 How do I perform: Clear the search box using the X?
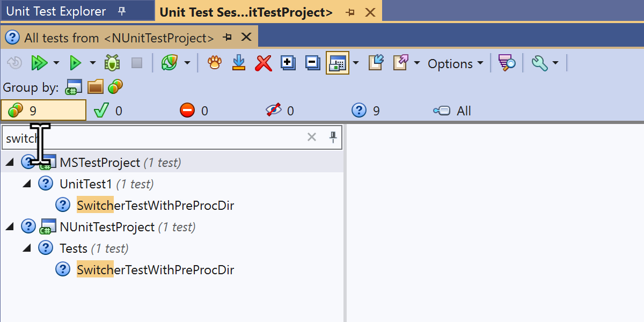coord(311,137)
